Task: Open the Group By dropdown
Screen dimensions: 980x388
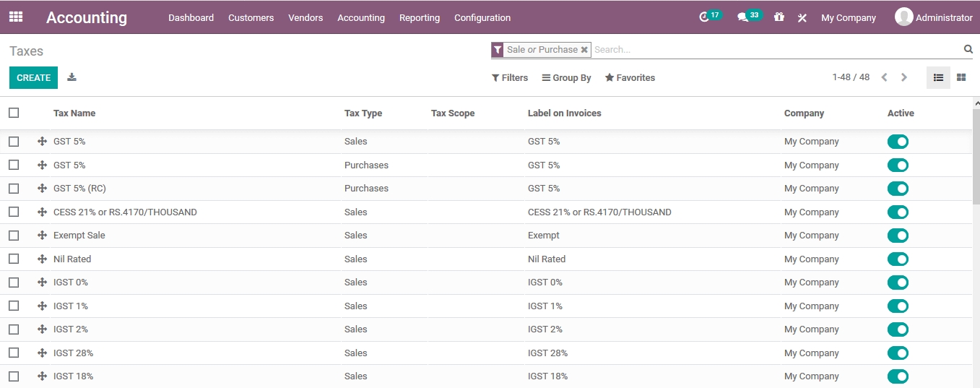Action: [566, 78]
